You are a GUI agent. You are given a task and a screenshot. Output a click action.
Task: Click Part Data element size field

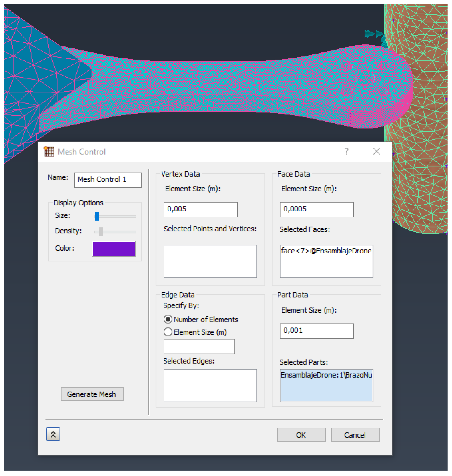pos(316,331)
